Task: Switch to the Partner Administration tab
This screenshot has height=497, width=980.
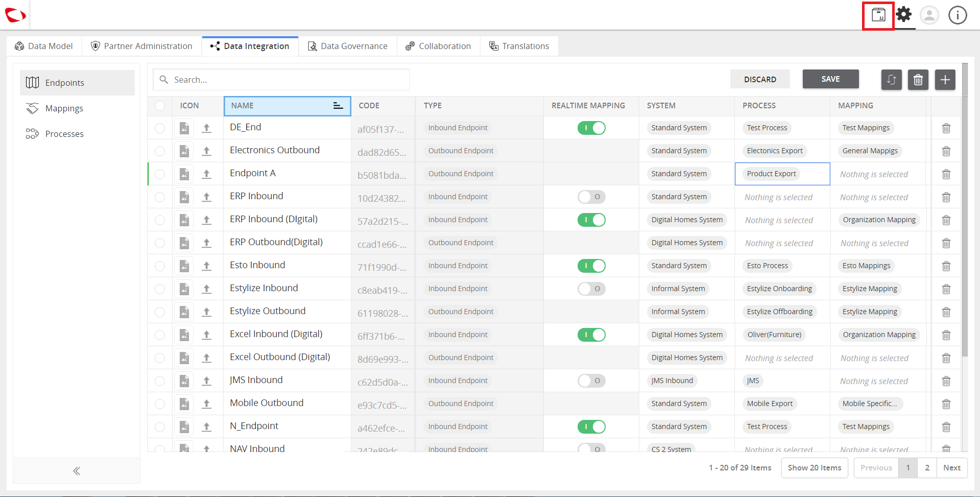Action: point(141,46)
